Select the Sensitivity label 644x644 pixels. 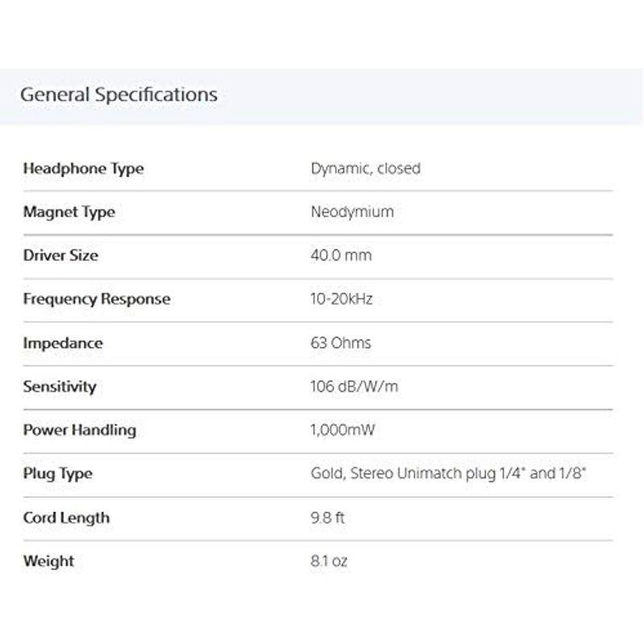coord(60,386)
